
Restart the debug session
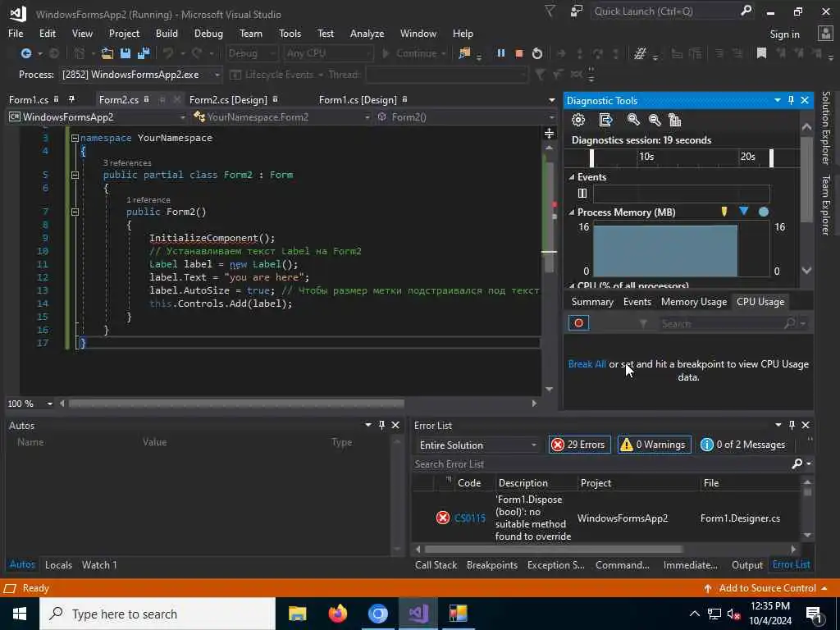point(536,53)
